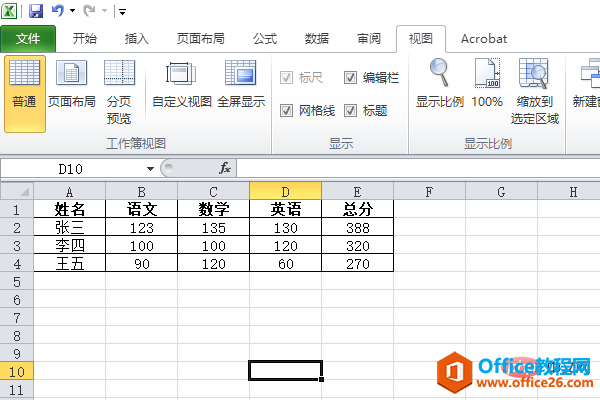Switch to the 公式 tab

point(265,39)
